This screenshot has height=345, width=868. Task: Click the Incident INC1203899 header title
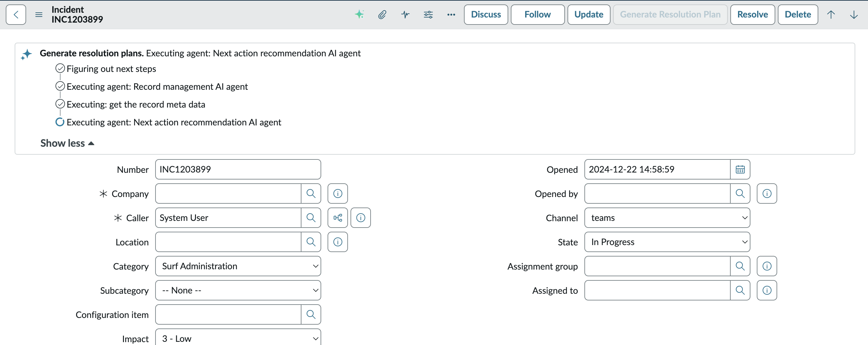pyautogui.click(x=77, y=14)
